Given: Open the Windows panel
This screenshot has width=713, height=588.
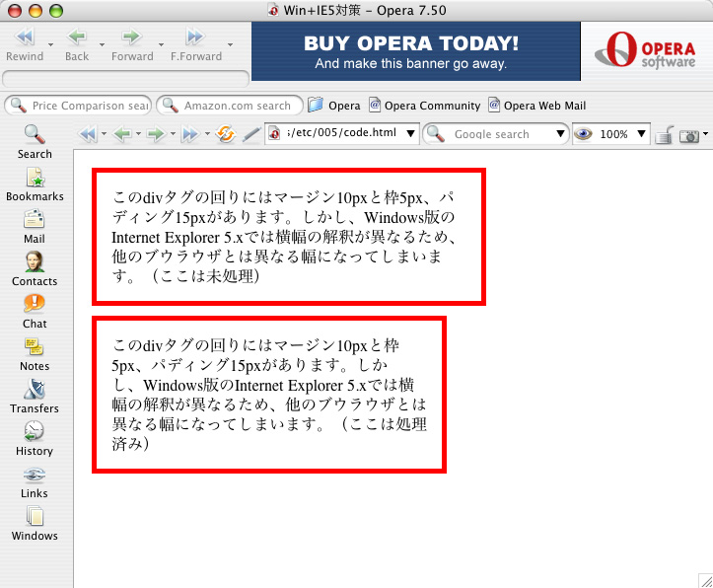Looking at the screenshot, I should pos(35,523).
